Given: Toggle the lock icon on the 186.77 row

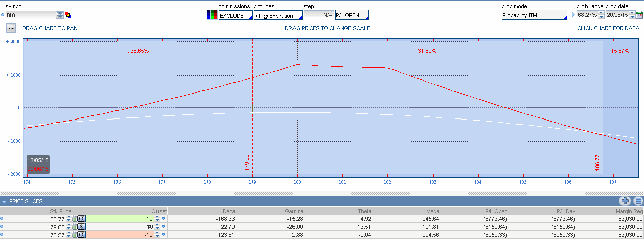Looking at the screenshot, I should click(75, 219).
